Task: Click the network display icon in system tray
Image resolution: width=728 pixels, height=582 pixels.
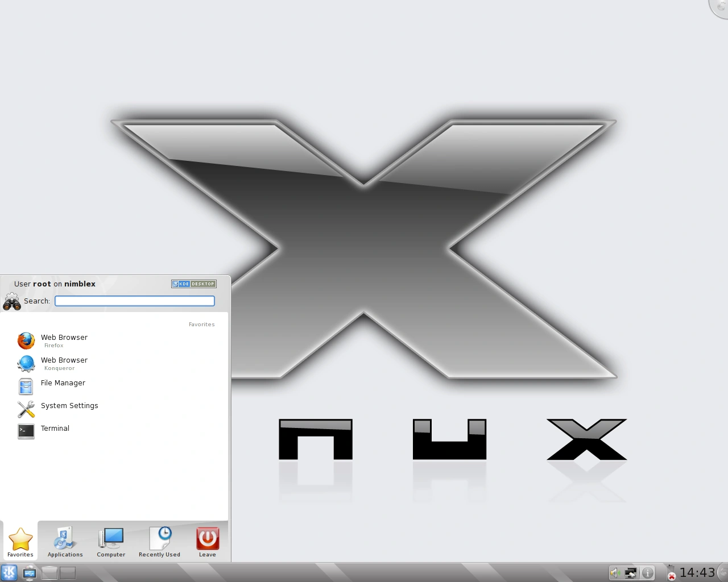Action: (630, 572)
